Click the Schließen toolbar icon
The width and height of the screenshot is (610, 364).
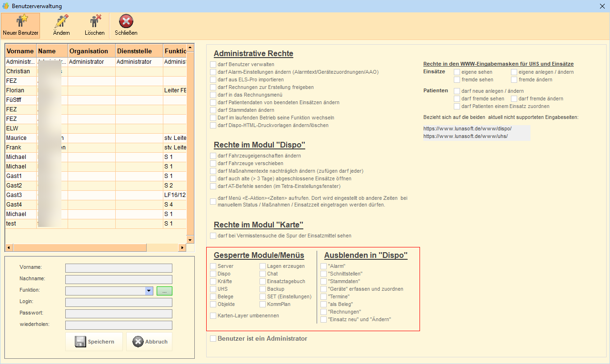click(x=126, y=25)
